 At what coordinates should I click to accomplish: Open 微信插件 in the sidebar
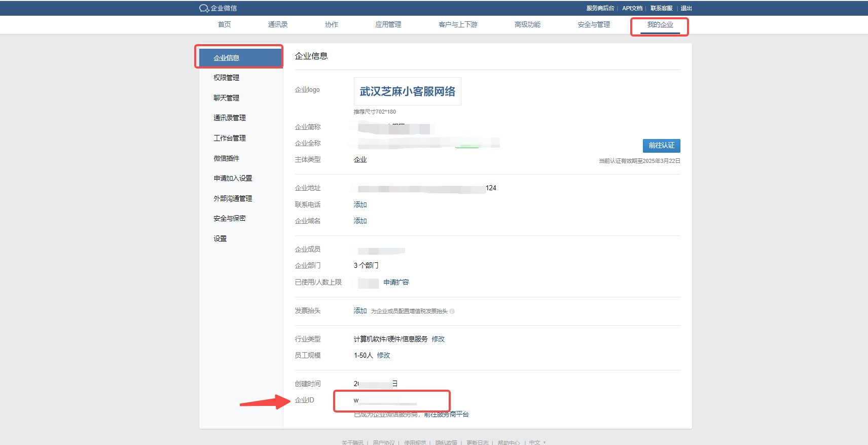[x=227, y=158]
